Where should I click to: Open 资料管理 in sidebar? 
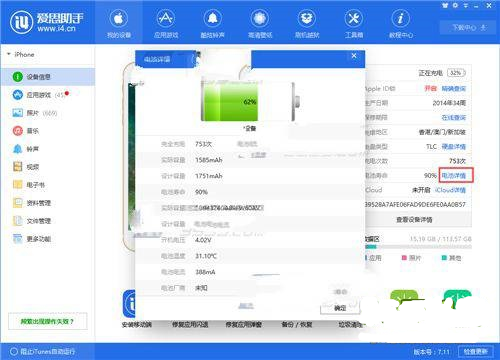click(47, 203)
